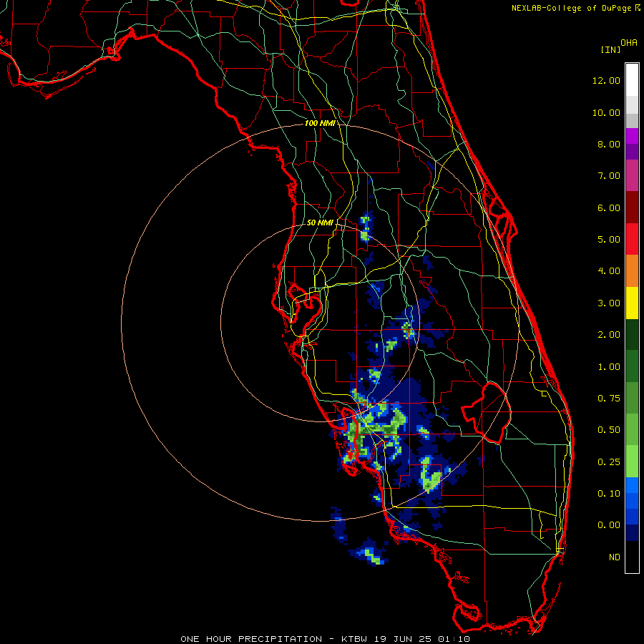
Task: Click the 4.00 inch legend label
Action: tap(608, 271)
